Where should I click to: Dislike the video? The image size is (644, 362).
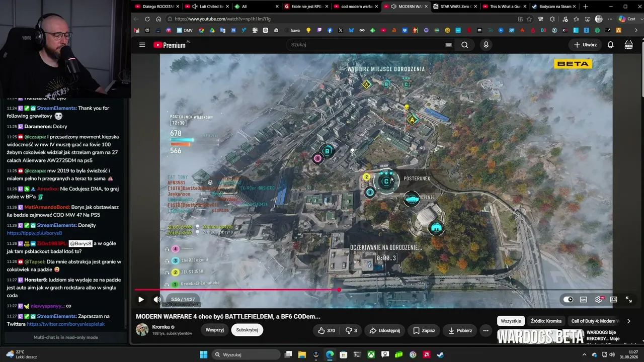point(351,330)
